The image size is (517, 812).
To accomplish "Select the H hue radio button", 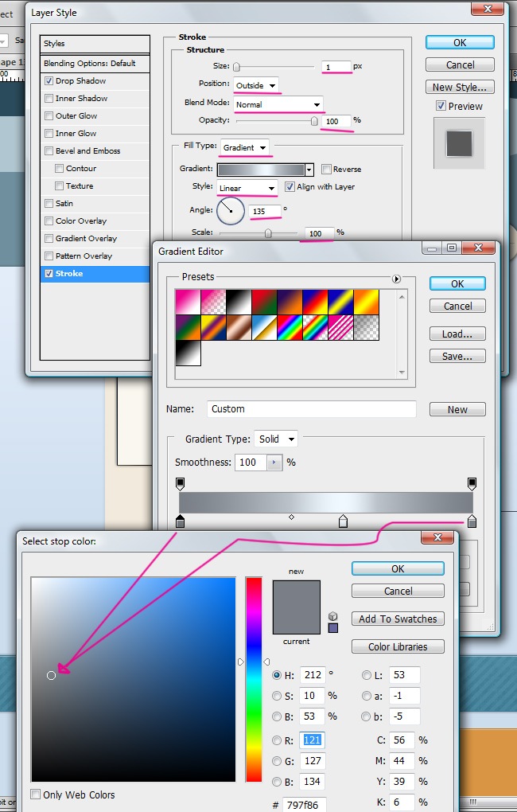I will [x=277, y=675].
